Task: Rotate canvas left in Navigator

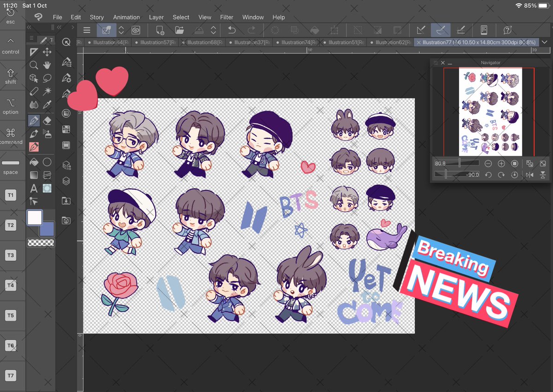Action: pos(488,175)
